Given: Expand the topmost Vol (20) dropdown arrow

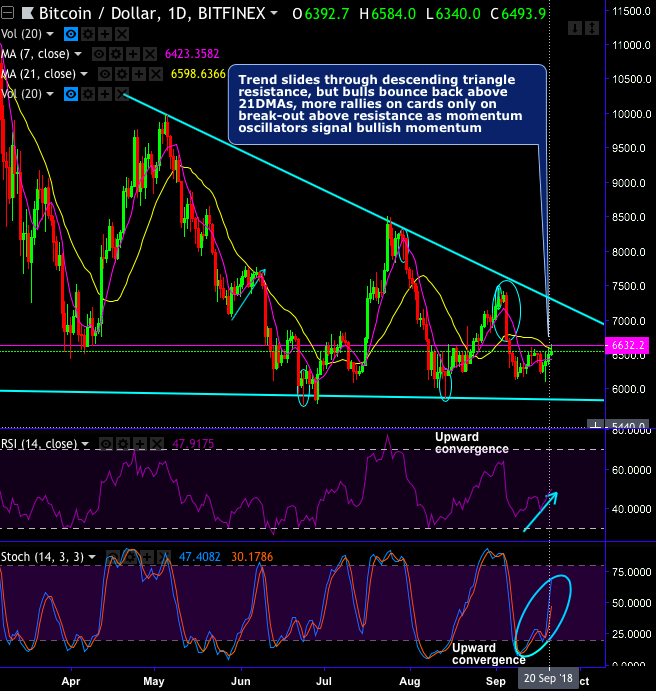Looking at the screenshot, I should (x=50, y=34).
